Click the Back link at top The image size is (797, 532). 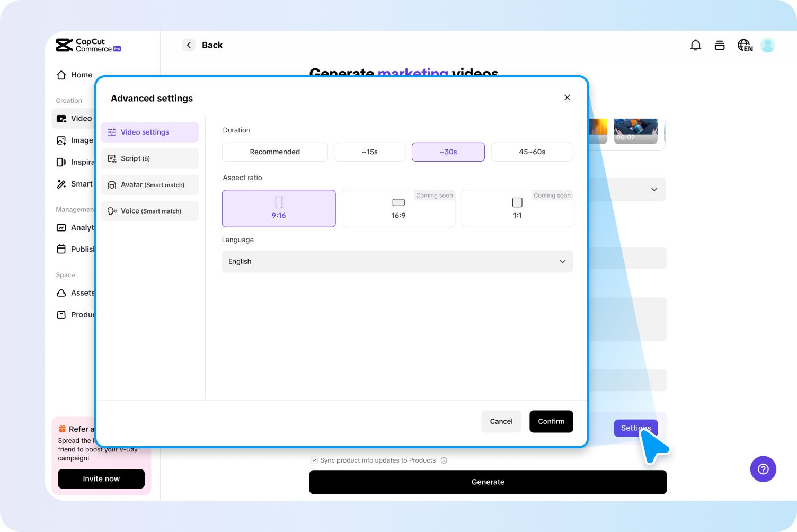[212, 45]
